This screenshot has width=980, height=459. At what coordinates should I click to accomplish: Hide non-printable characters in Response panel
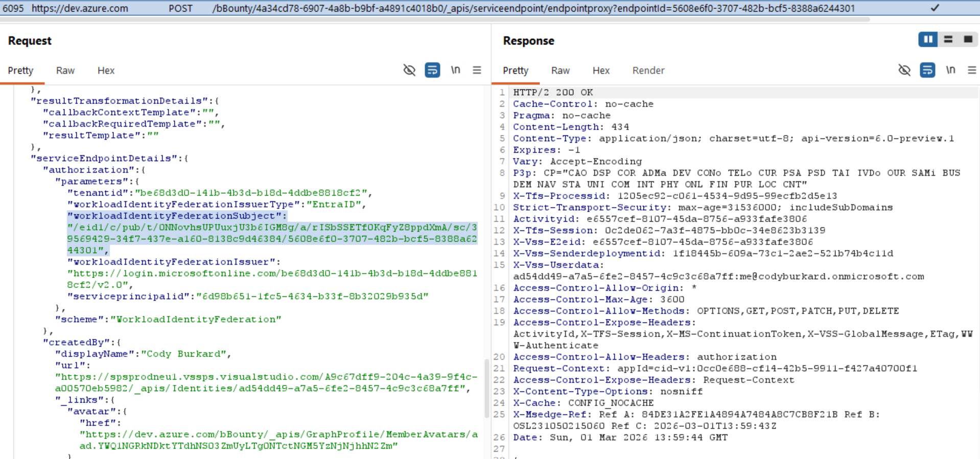click(x=904, y=70)
